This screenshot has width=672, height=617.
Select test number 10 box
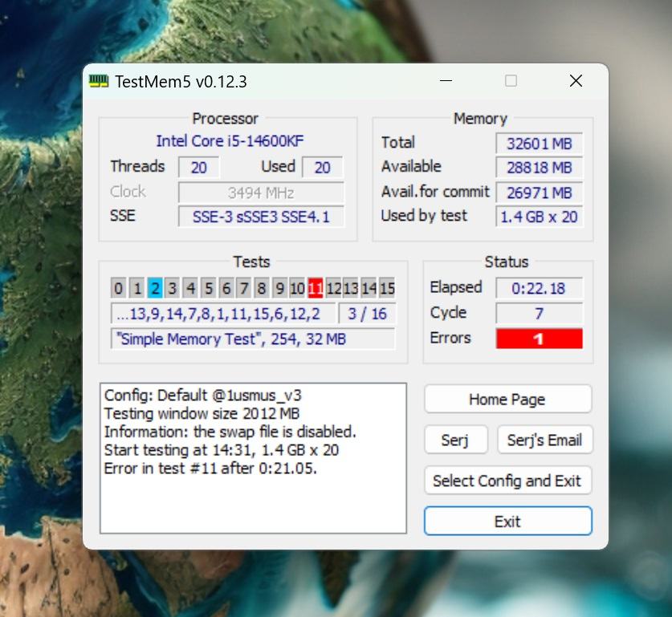pyautogui.click(x=297, y=288)
